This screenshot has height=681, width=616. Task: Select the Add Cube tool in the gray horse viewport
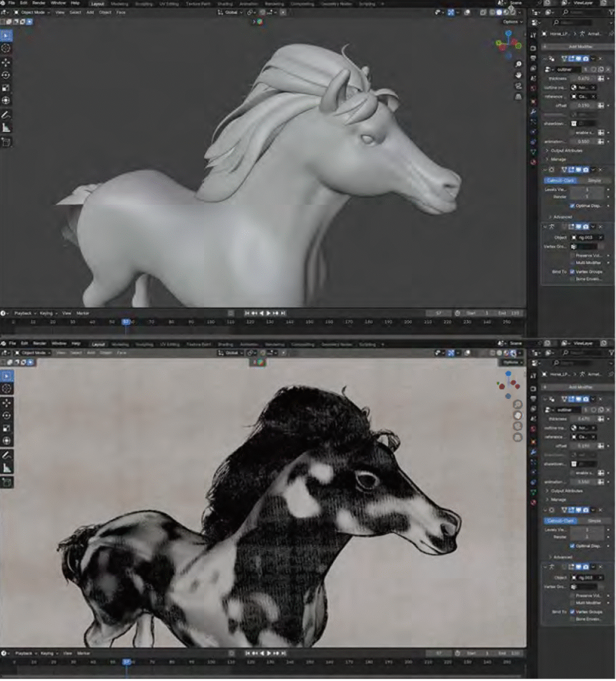(6, 142)
